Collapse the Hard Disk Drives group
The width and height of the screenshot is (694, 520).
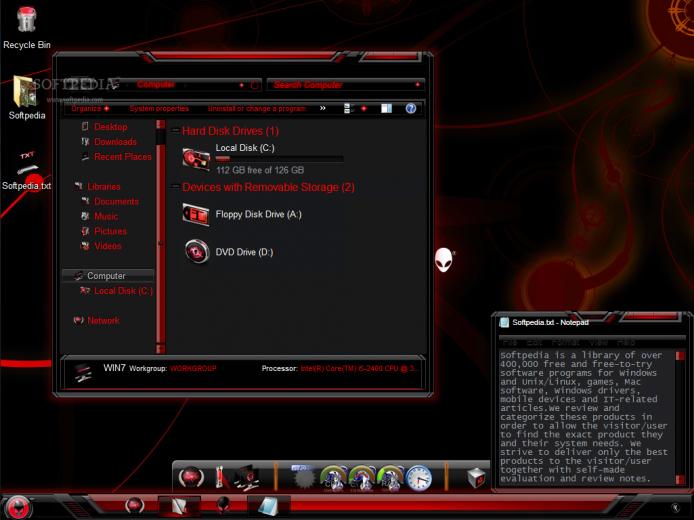pos(175,130)
